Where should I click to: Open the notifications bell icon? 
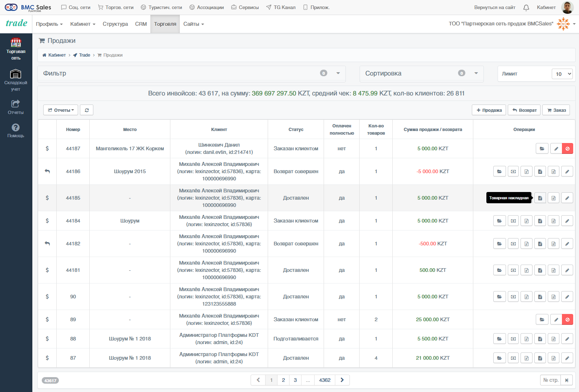point(526,7)
